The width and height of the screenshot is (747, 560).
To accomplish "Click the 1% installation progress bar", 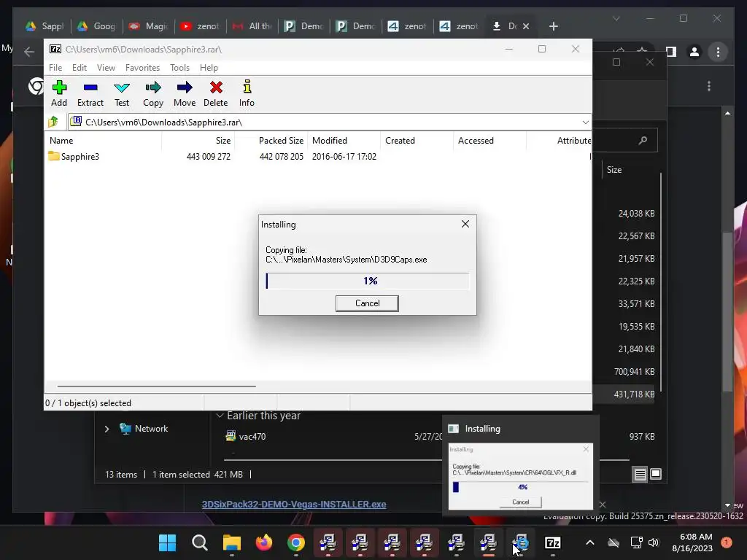I will tap(368, 281).
